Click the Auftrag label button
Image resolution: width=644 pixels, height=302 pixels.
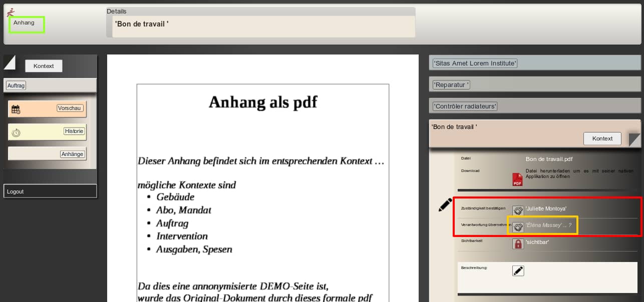pyautogui.click(x=16, y=85)
